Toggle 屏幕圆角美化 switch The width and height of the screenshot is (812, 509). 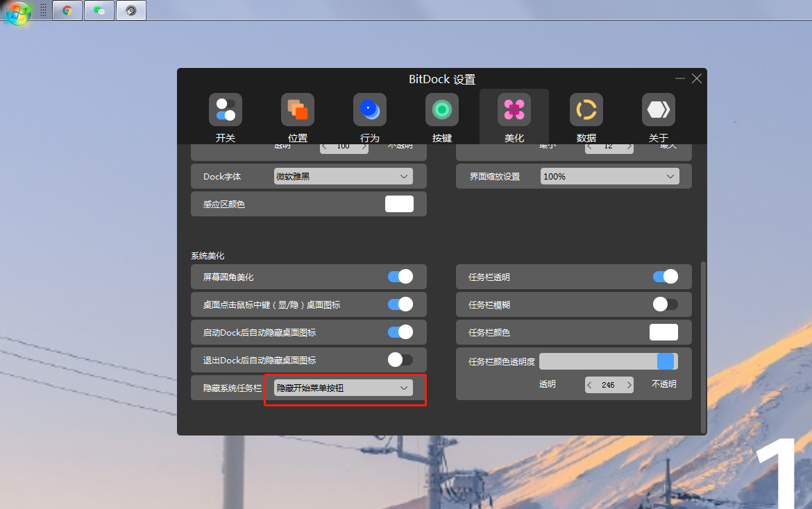point(400,277)
